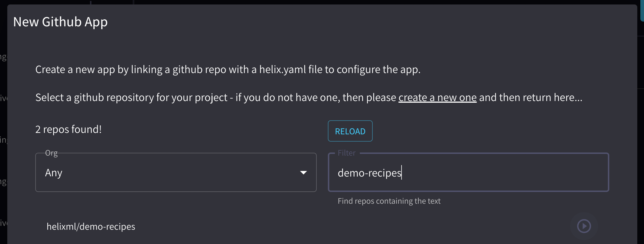
Task: Click the 'demo-recipes' text in Filter
Action: [x=369, y=173]
